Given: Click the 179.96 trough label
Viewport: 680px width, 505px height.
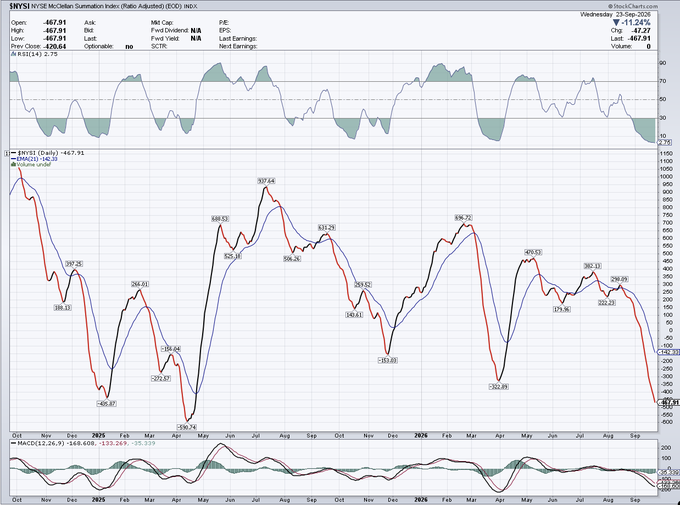Looking at the screenshot, I should click(x=562, y=309).
